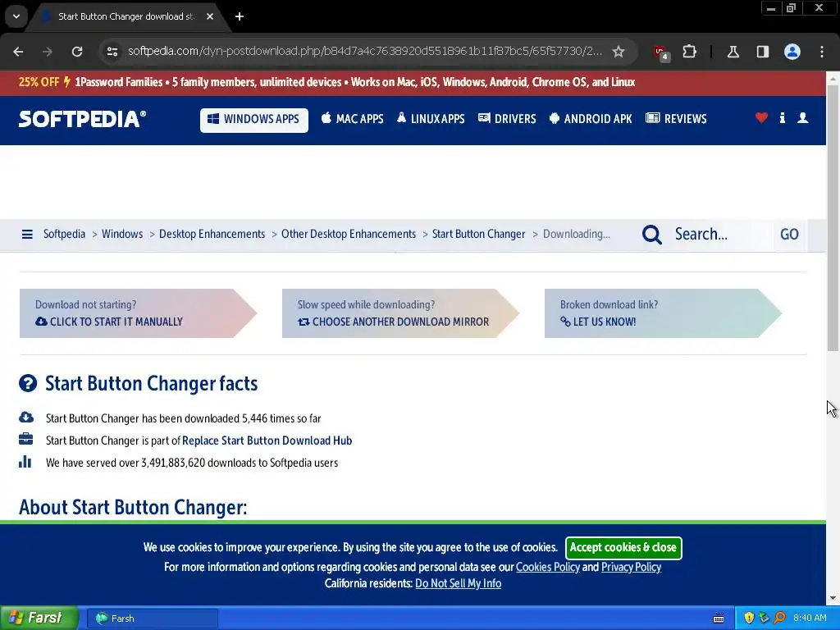The image size is (840, 630).
Task: Bookmark this page with the star icon
Action: tap(619, 52)
